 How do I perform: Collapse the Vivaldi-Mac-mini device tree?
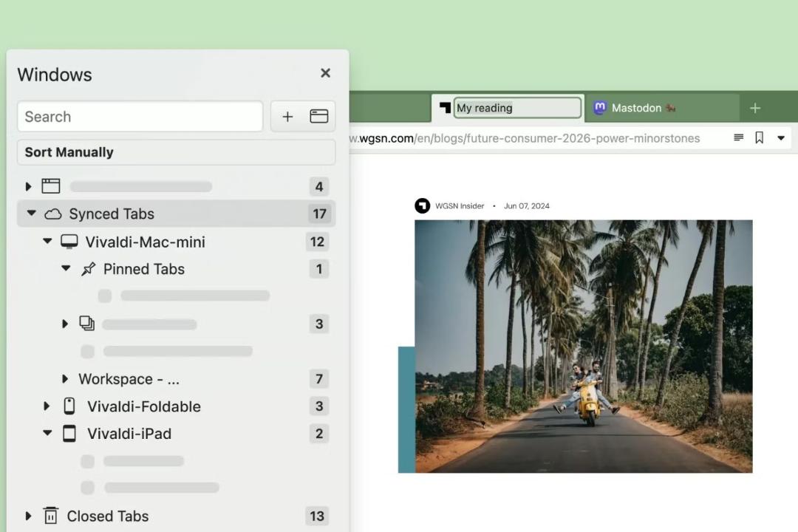(47, 241)
